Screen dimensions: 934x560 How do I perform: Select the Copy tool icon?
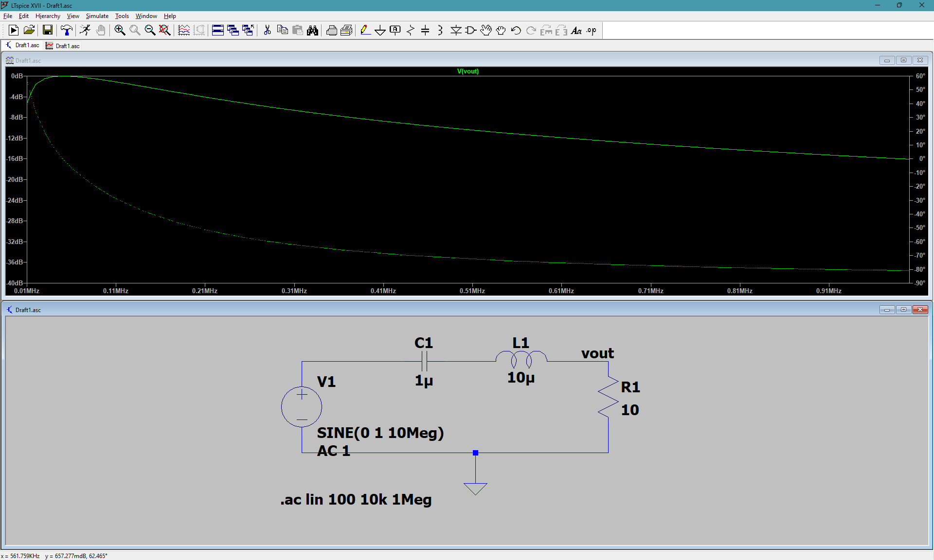[x=282, y=30]
